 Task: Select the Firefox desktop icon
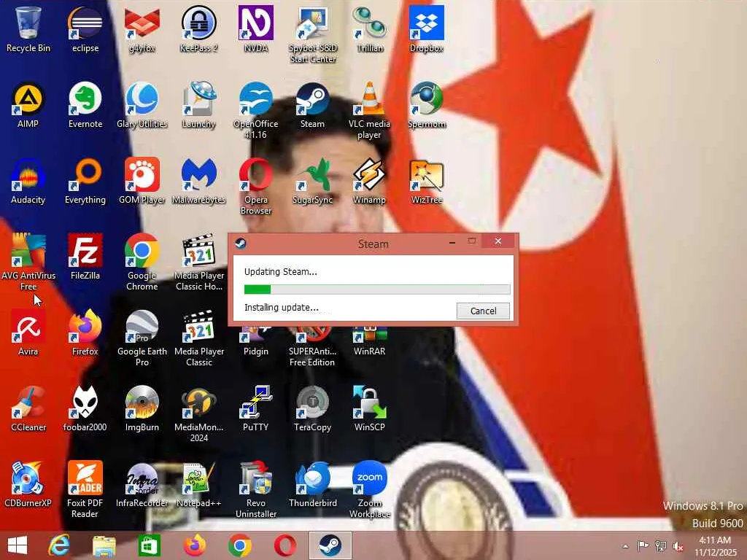[85, 332]
